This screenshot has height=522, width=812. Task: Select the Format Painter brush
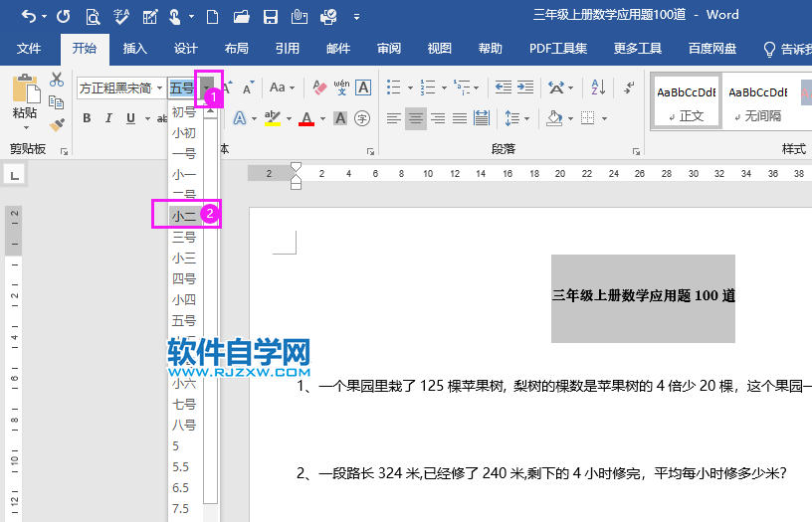coord(57,124)
